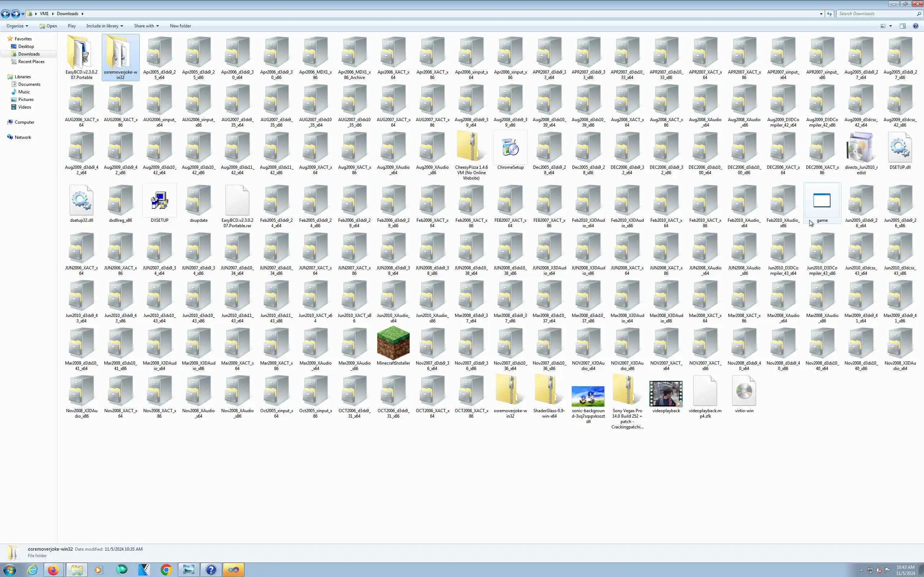924x577 pixels.
Task: Open Firefox from the taskbar
Action: 53,570
